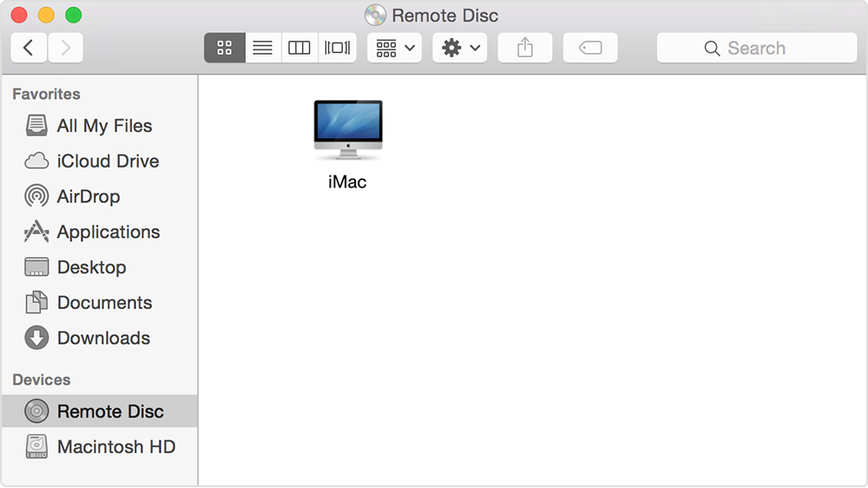Switch to icon view
This screenshot has width=868, height=488.
tap(224, 48)
